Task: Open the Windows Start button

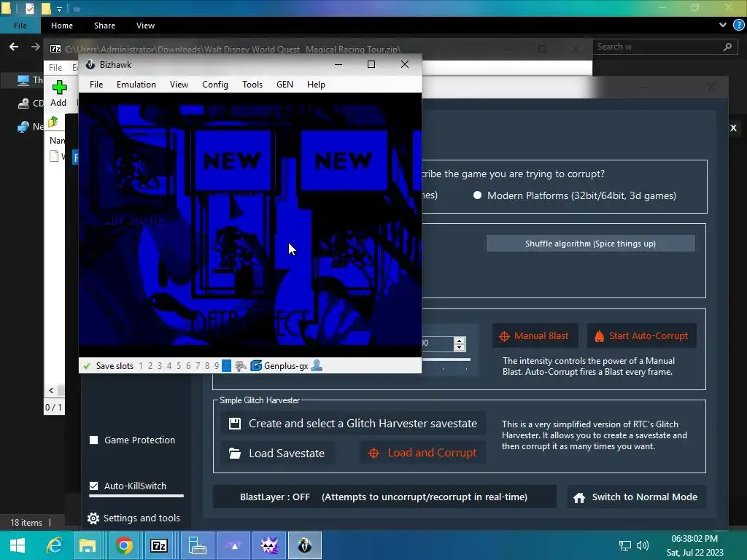Action: (18, 545)
